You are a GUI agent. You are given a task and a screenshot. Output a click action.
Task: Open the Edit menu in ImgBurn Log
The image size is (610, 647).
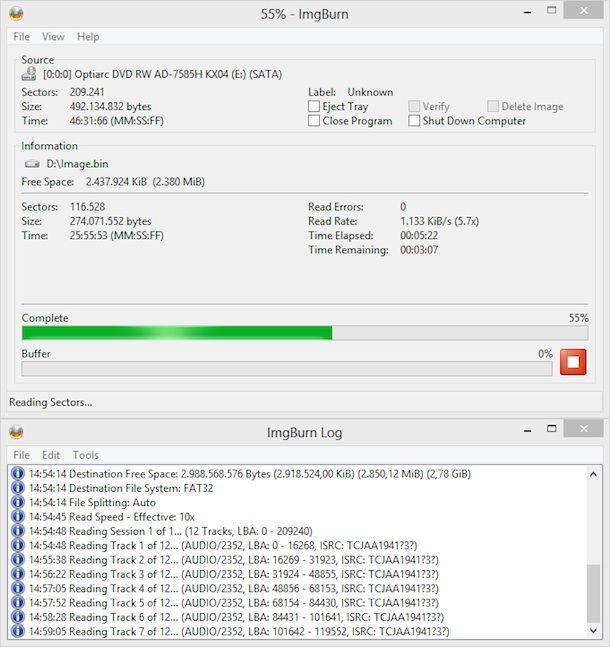[x=51, y=455]
